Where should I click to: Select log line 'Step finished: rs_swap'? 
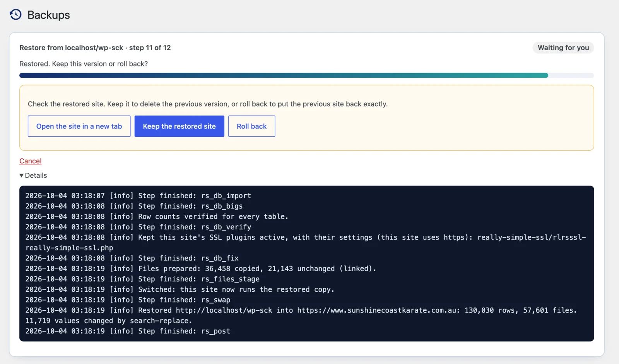pyautogui.click(x=128, y=300)
